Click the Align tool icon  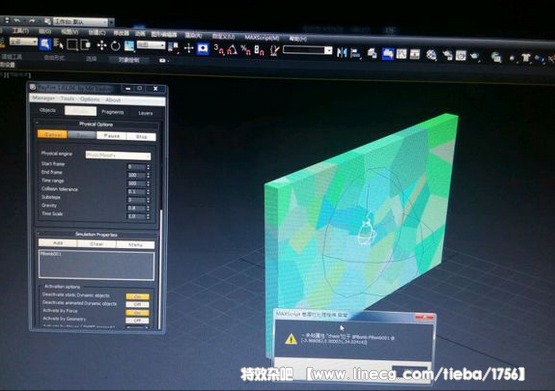click(355, 53)
